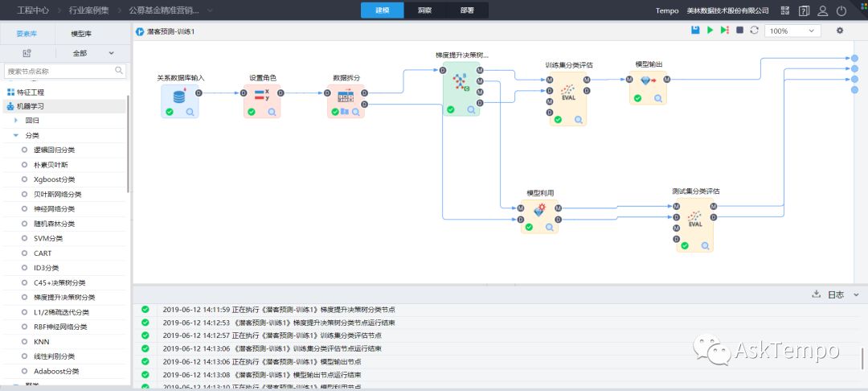
Task: Download the log with the download icon
Action: 816,294
